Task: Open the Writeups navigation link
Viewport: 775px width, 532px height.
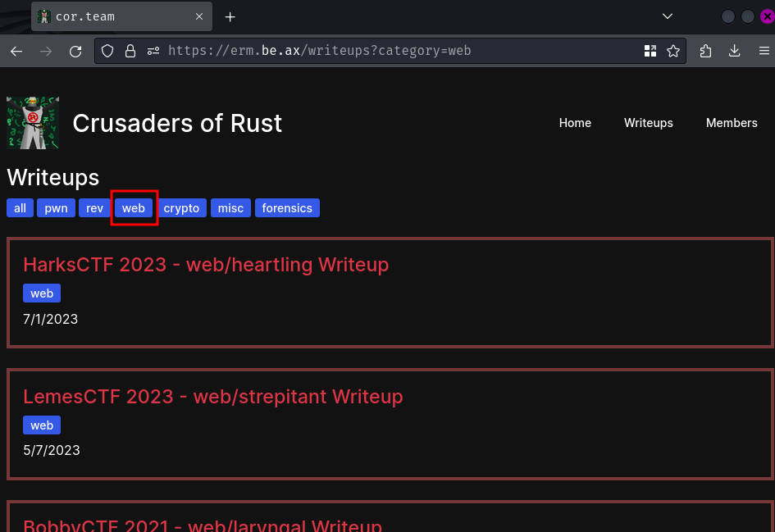Action: click(648, 123)
